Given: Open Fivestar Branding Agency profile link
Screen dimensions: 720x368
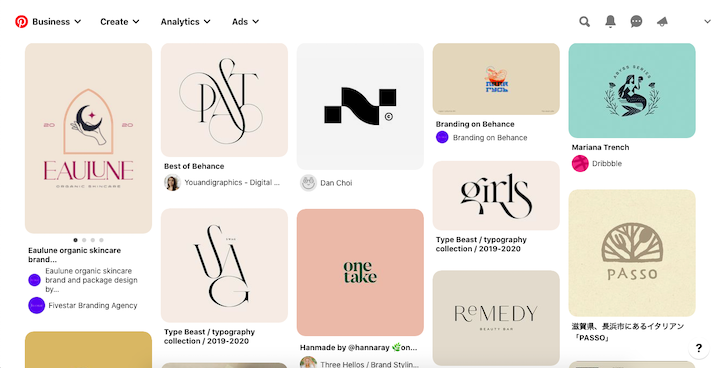Looking at the screenshot, I should (93, 306).
